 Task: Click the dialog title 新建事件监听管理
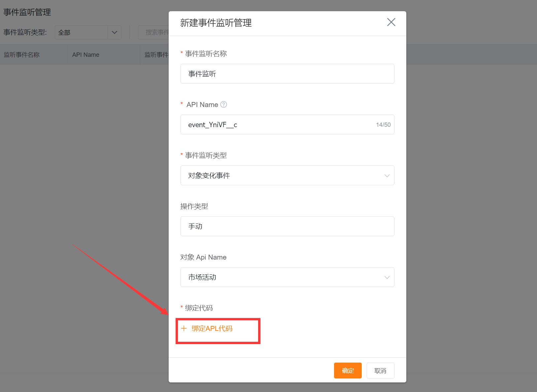point(216,23)
